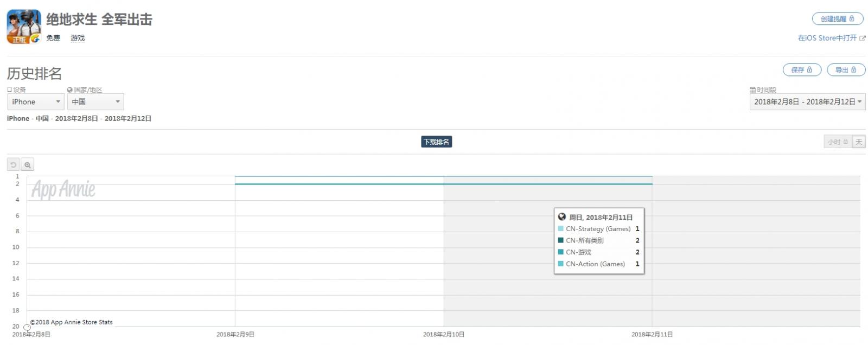Toggle the CN-所有类别 series in tooltip
Viewport: 868px width, 345px height.
584,240
